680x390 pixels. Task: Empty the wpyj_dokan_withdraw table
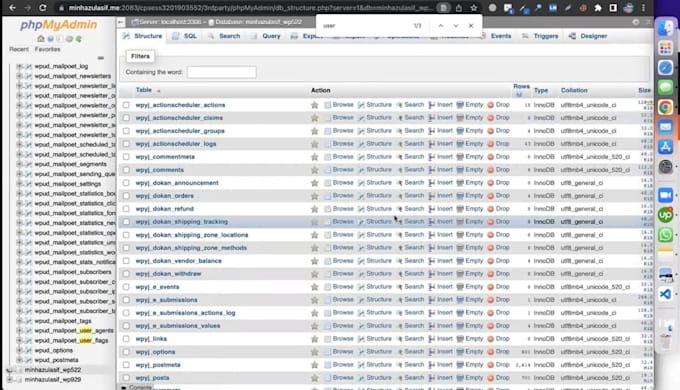coord(470,274)
